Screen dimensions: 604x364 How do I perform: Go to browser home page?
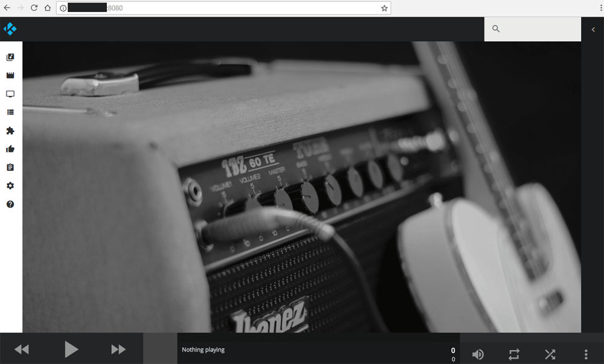coord(47,8)
